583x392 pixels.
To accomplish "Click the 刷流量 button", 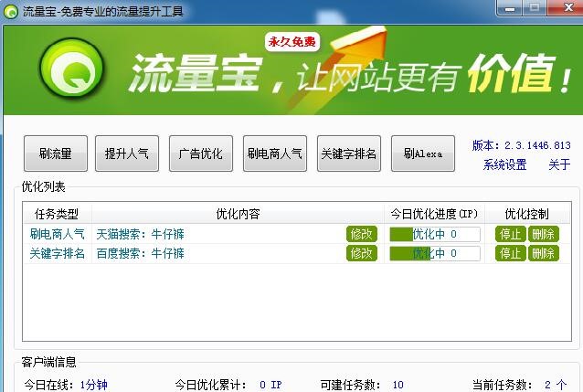I will click(56, 154).
